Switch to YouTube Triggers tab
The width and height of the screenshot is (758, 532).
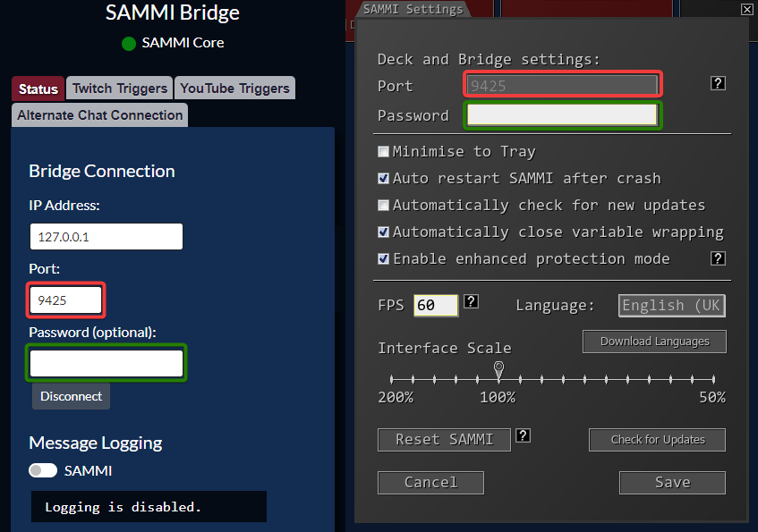pos(234,88)
